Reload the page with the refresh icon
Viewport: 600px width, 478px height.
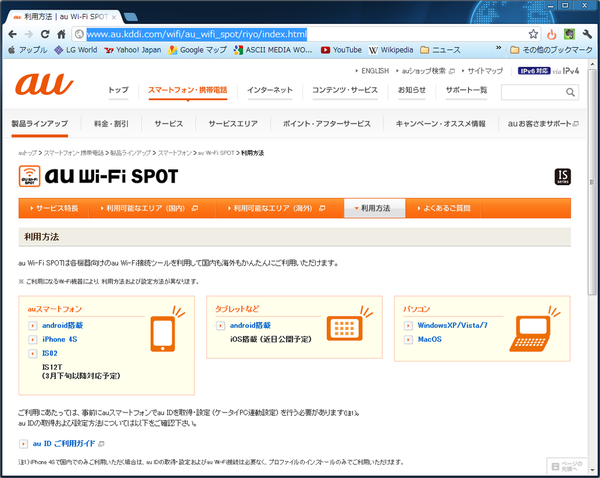click(x=45, y=34)
